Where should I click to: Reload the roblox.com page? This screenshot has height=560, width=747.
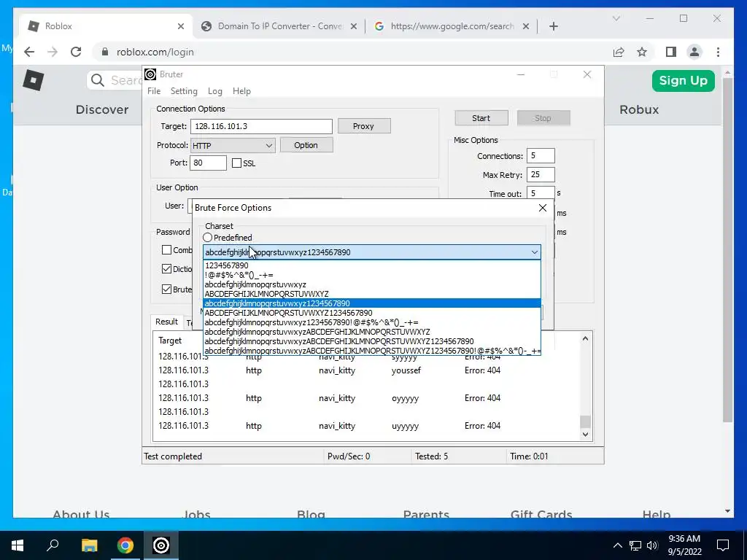click(x=76, y=52)
